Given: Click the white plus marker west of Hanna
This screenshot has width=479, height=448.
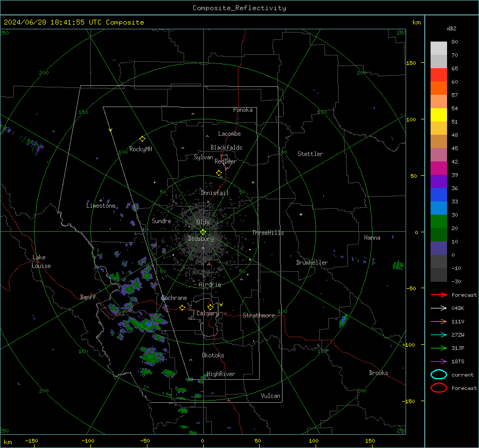Looking at the screenshot, I should coord(301,214).
